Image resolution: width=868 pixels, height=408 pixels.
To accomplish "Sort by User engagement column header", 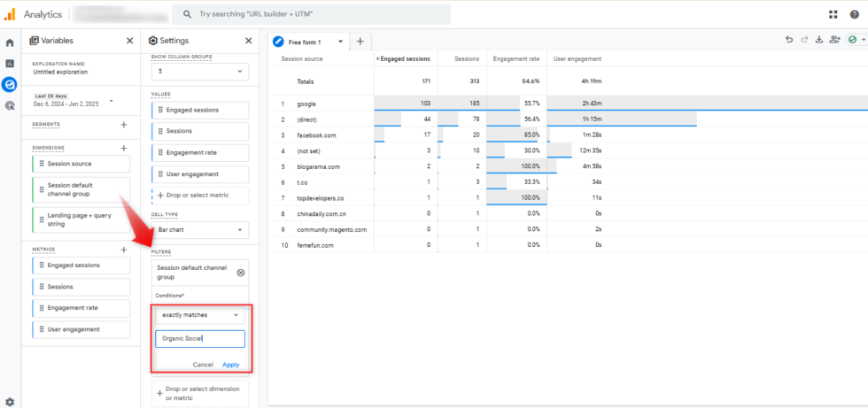I will point(576,58).
